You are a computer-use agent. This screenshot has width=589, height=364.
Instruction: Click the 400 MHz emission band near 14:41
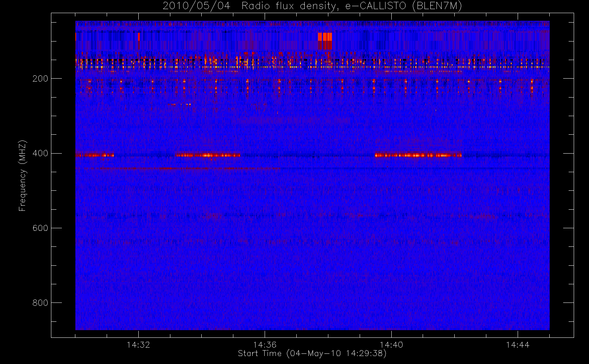tap(418, 155)
